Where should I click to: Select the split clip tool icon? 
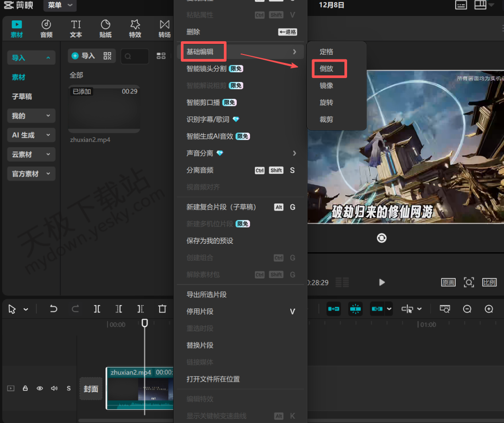(x=97, y=309)
